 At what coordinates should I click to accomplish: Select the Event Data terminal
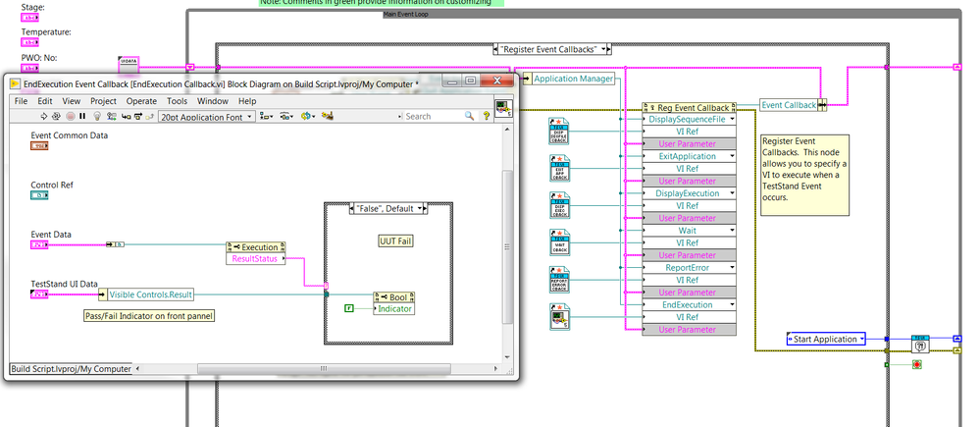click(x=39, y=245)
